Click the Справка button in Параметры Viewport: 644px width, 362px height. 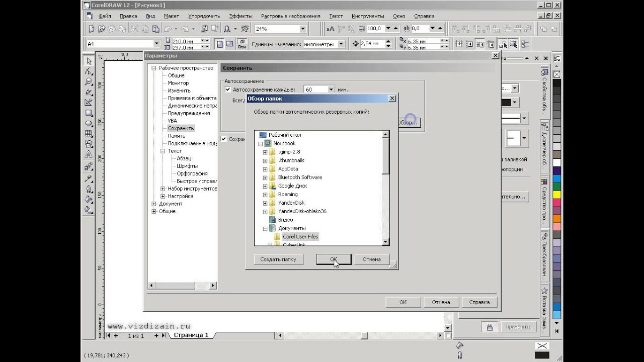479,302
